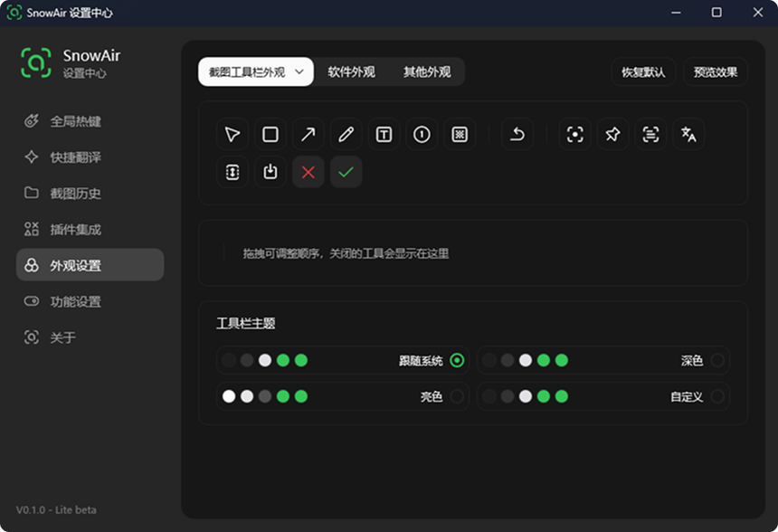The image size is (778, 532).
Task: Select 外观设置 in the sidebar
Action: tap(90, 265)
